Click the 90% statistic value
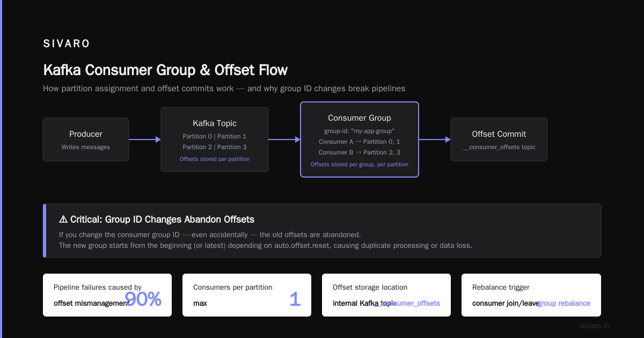Image resolution: width=644 pixels, height=338 pixels. coord(143,299)
